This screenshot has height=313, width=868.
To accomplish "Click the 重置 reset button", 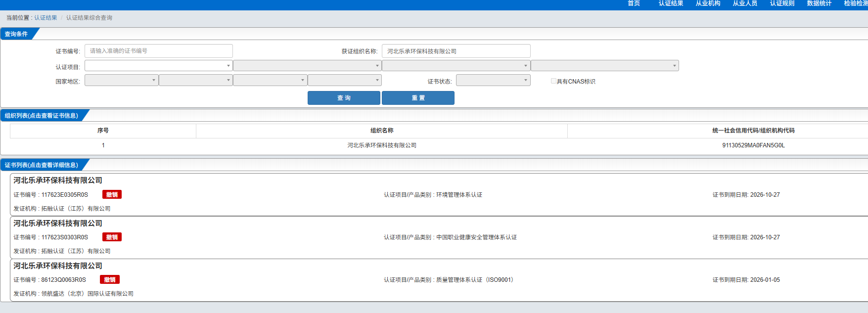I will pyautogui.click(x=418, y=98).
